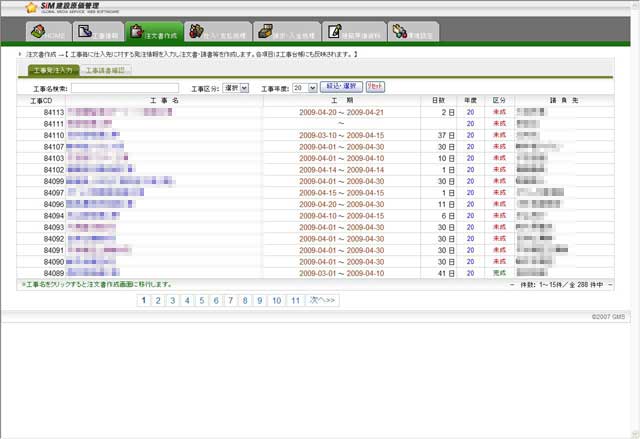640x439 pixels.
Task: Open the HOME tab icon
Action: [x=36, y=33]
